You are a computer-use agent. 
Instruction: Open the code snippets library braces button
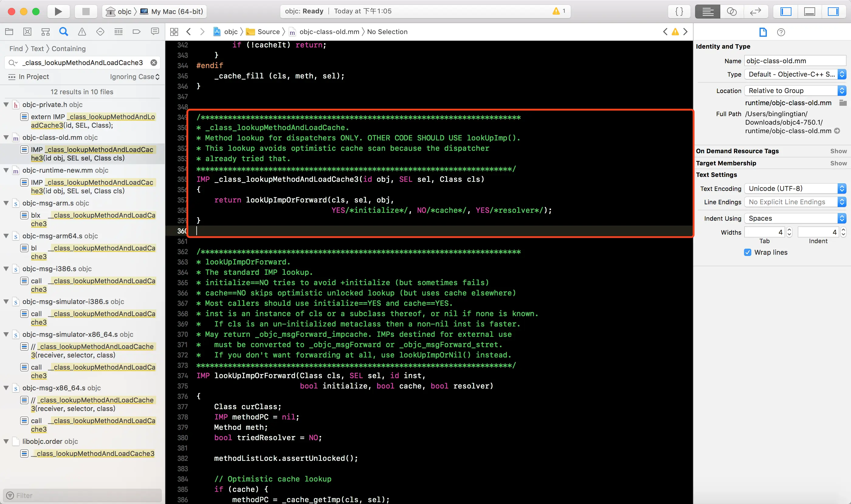(x=679, y=11)
